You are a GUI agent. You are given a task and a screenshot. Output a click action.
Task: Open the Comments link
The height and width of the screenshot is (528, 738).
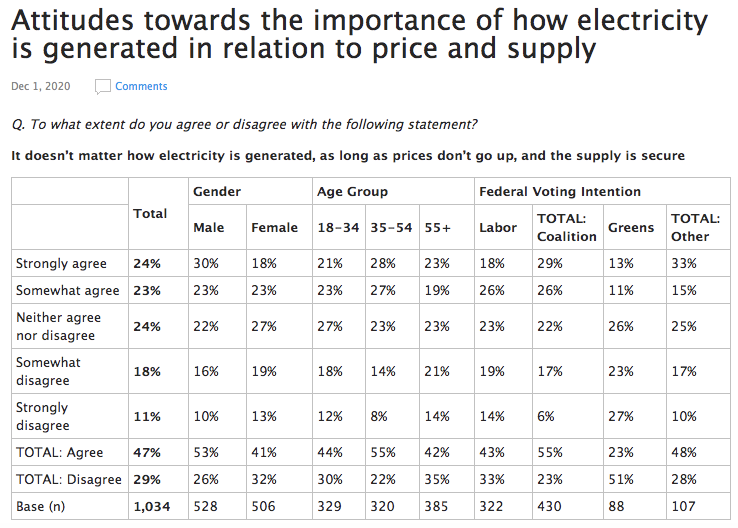coord(141,87)
